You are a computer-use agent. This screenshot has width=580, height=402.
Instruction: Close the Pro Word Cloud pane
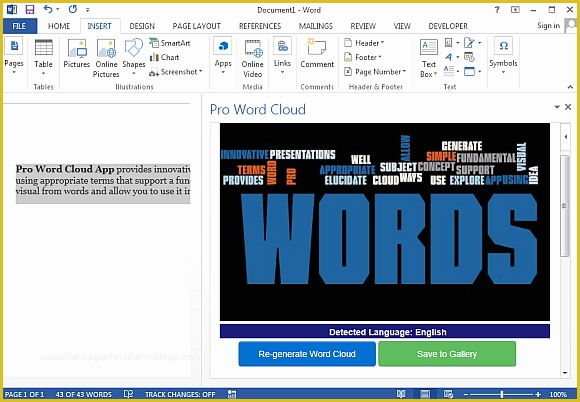coord(568,107)
